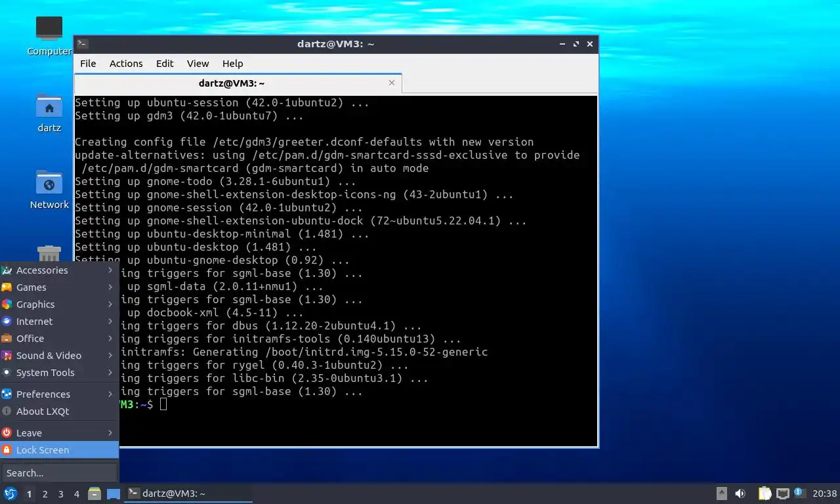Expand the Sound & Video submenu arrow
Screen dimensions: 840x504
coord(110,356)
